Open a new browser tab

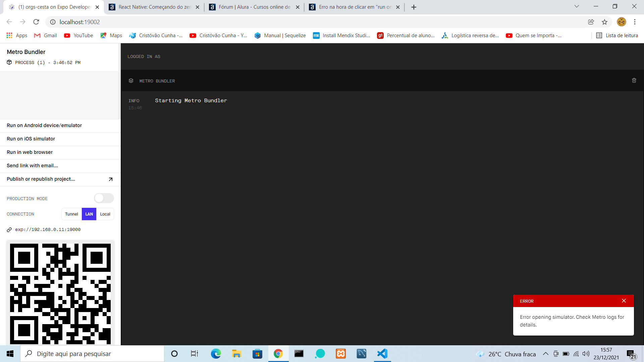point(414,7)
